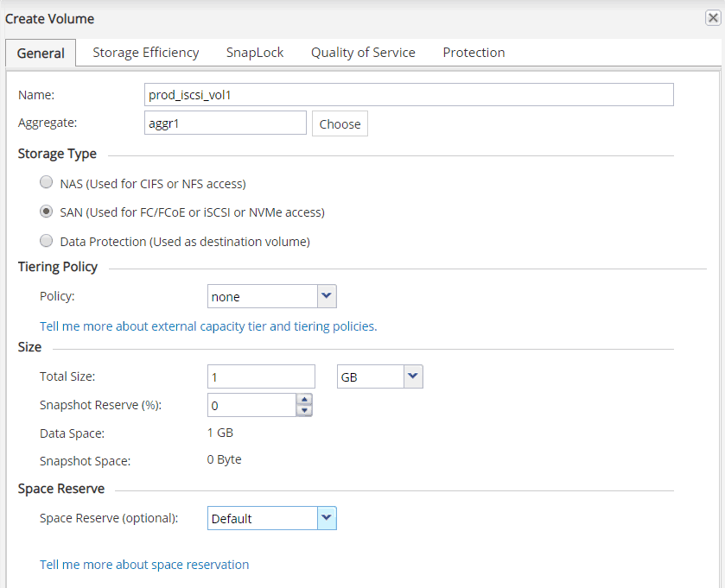The width and height of the screenshot is (725, 588).
Task: Select the SAN storage type radio
Action: pos(46,212)
